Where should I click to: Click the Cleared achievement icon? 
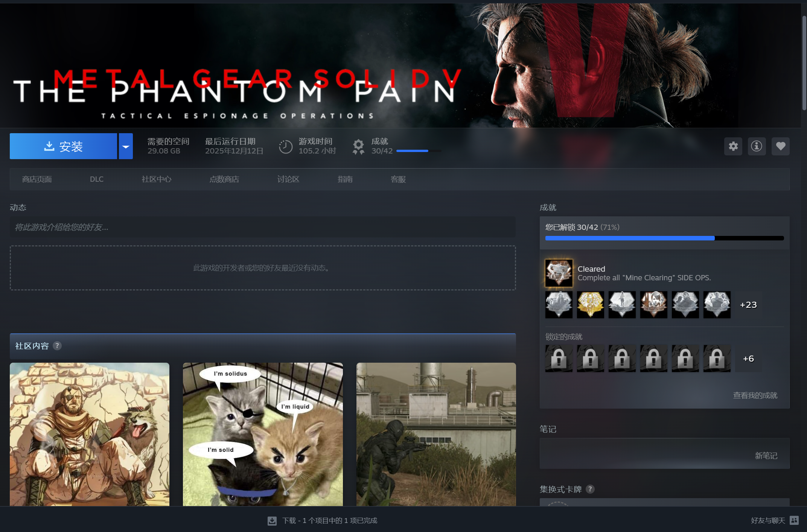[559, 273]
